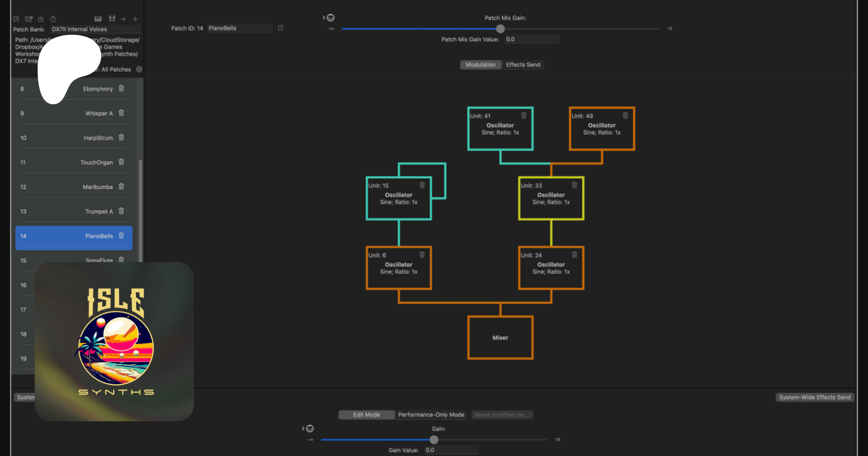Click the plus icon to add a patch
The height and width of the screenshot is (456, 868).
[x=136, y=19]
